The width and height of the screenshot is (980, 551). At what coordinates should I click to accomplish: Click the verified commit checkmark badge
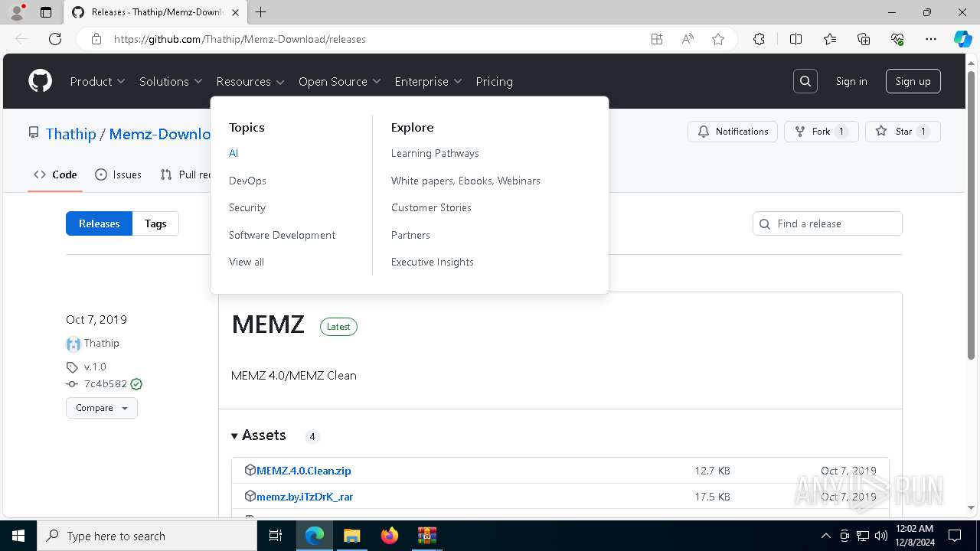pos(136,384)
